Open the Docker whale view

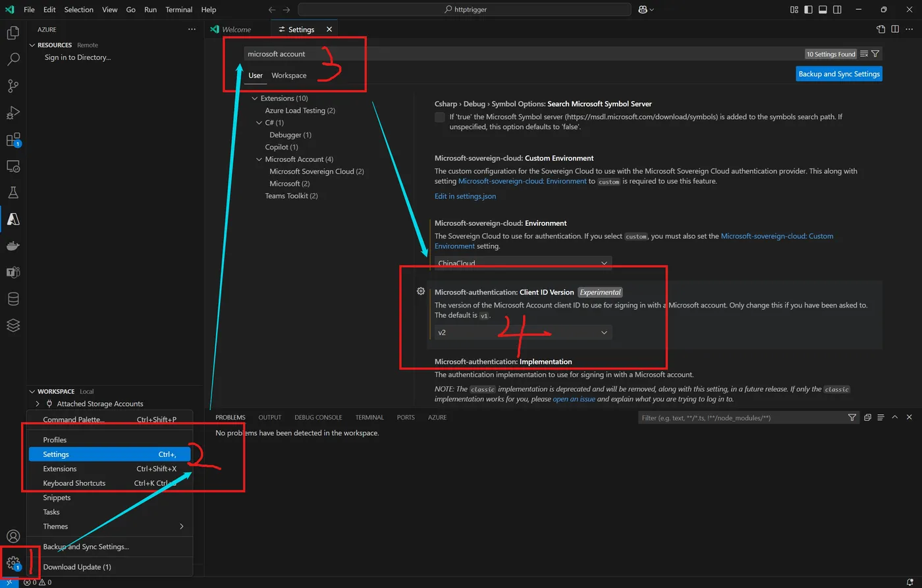pyautogui.click(x=13, y=246)
